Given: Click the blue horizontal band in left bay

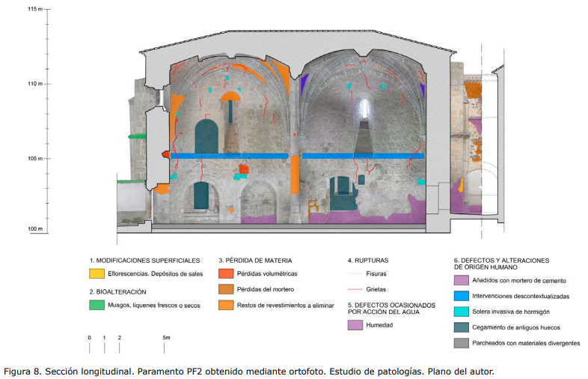Looking at the screenshot, I should (230, 156).
